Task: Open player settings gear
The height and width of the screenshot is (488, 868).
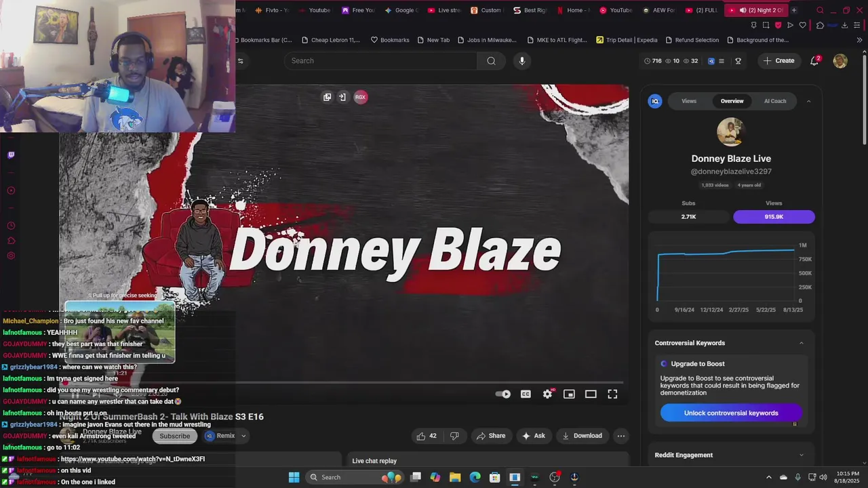Action: point(547,394)
